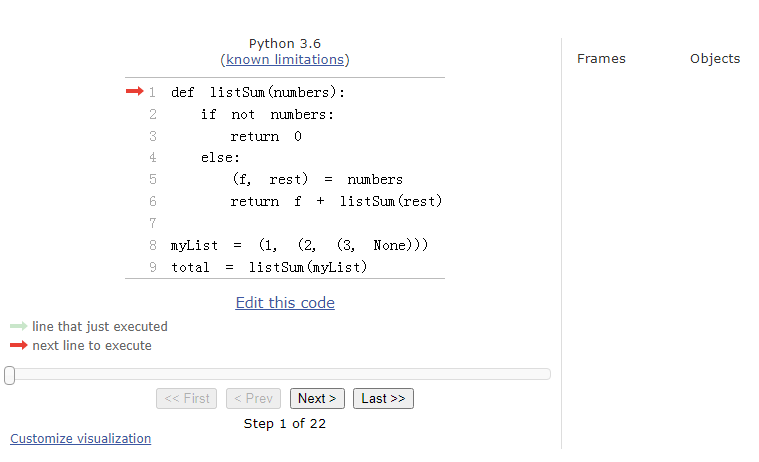Click the << First button
The width and height of the screenshot is (759, 462).
tap(187, 398)
